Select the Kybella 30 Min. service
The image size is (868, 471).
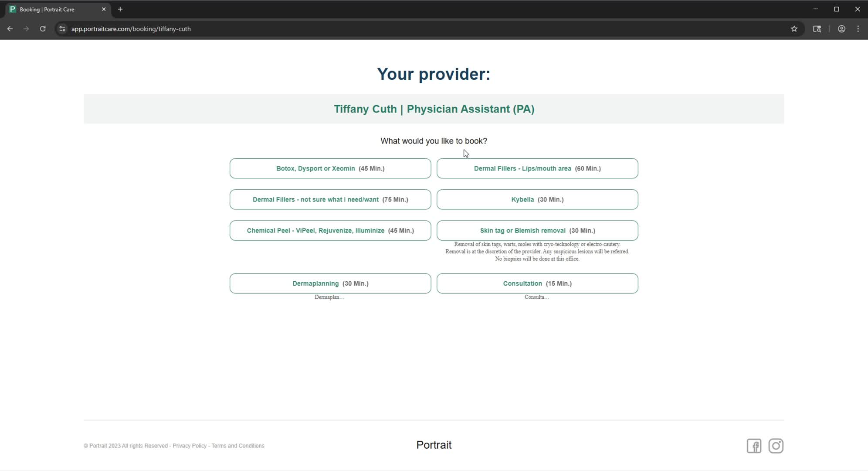pos(537,199)
